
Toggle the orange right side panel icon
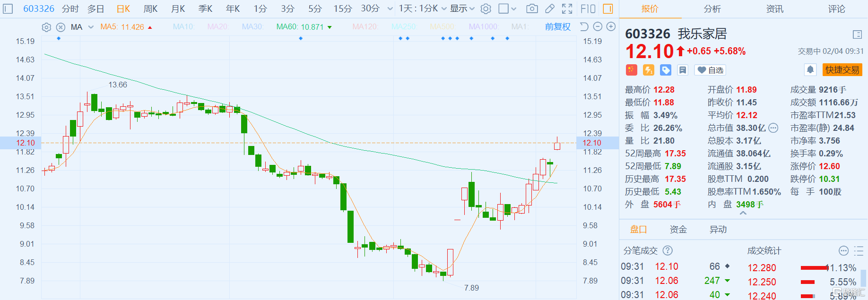coord(608,9)
